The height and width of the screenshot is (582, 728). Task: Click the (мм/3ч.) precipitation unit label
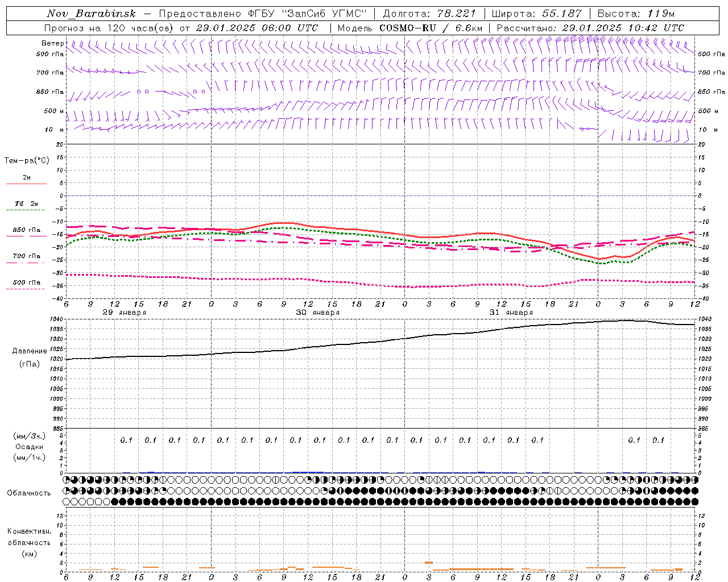tap(29, 436)
